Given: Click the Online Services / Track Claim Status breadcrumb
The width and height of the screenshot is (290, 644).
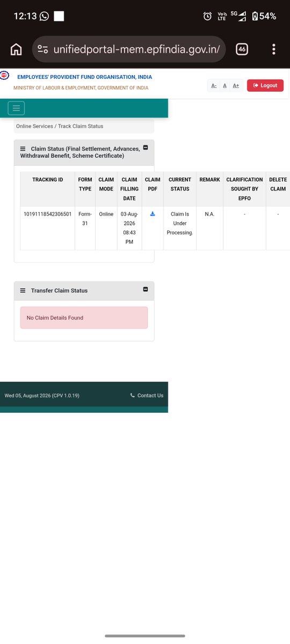Looking at the screenshot, I should coord(60,126).
